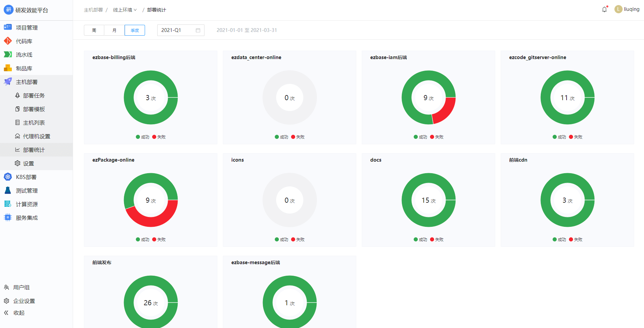Open the 服务集成 chip icon

click(x=7, y=218)
